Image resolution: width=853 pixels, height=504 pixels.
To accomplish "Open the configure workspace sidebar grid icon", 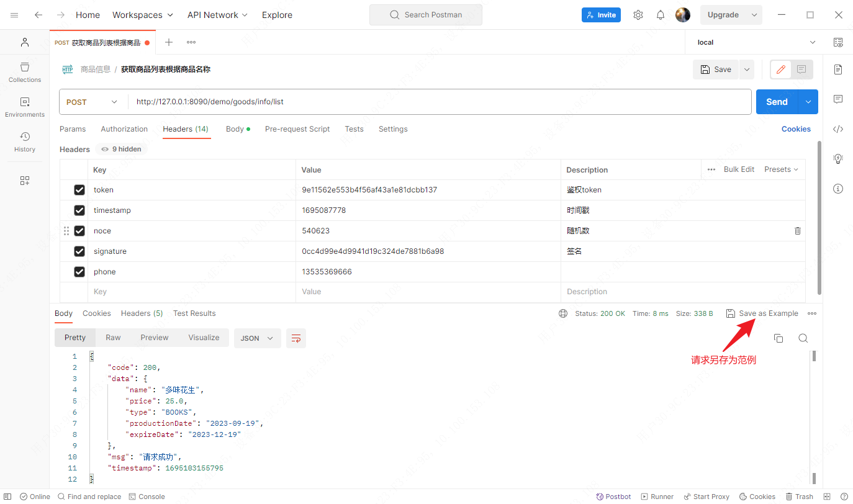I will (x=25, y=181).
